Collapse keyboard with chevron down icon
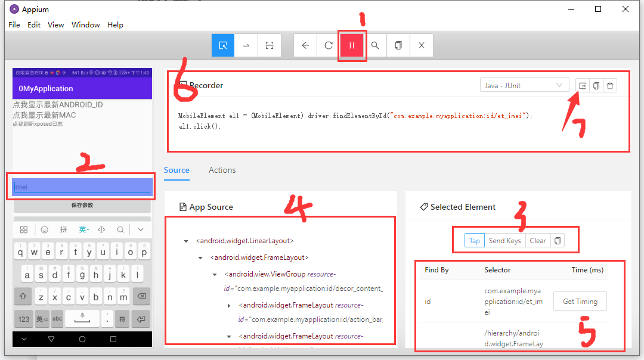The height and width of the screenshot is (360, 644). [141, 229]
